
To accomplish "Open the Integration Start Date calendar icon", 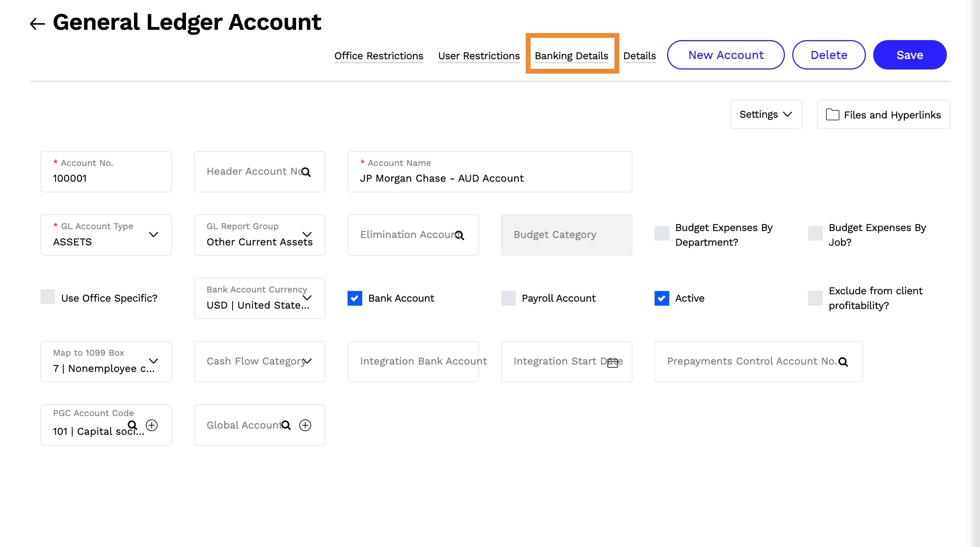I will click(x=613, y=362).
